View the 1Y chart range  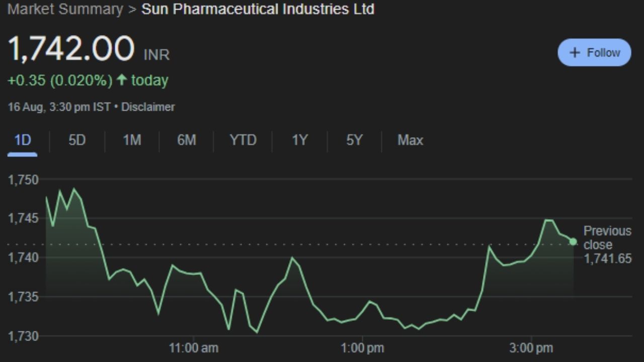(x=299, y=140)
